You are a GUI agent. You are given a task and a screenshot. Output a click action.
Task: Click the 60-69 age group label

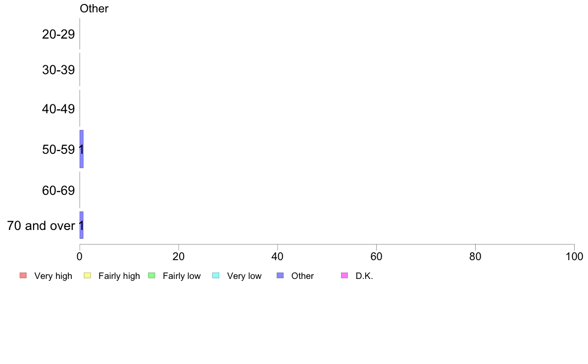pos(58,190)
